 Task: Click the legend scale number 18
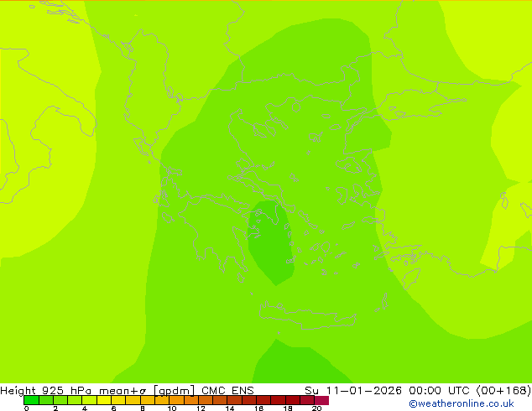pyautogui.click(x=288, y=408)
